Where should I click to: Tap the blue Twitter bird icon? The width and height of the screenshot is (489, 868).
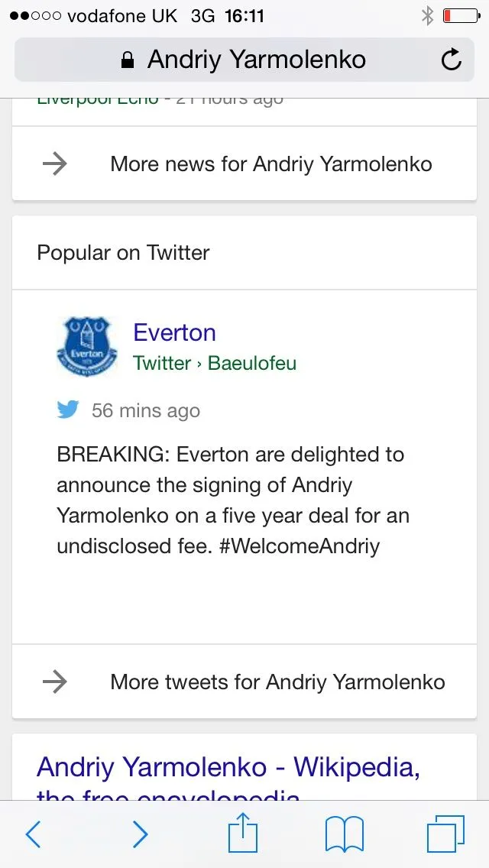point(68,410)
